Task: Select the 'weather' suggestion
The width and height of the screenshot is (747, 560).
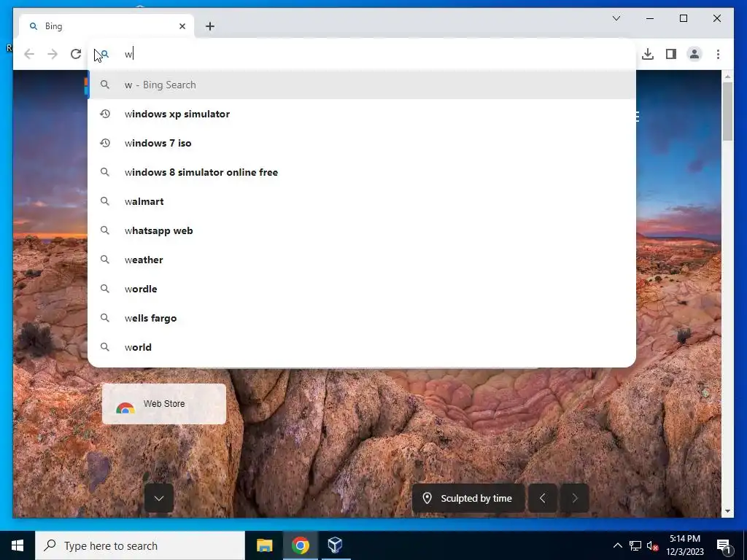Action: pos(362,260)
